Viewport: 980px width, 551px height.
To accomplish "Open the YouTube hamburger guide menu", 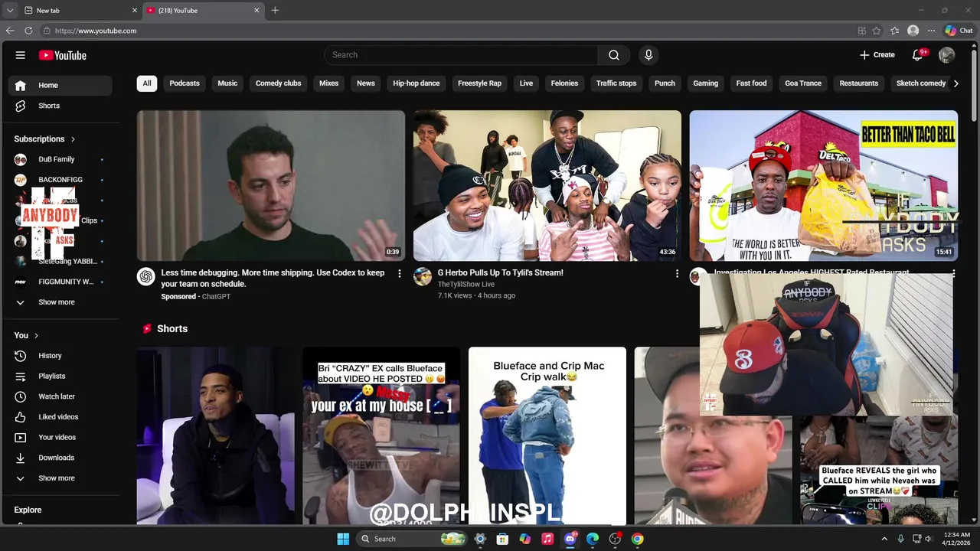I will pyautogui.click(x=21, y=55).
